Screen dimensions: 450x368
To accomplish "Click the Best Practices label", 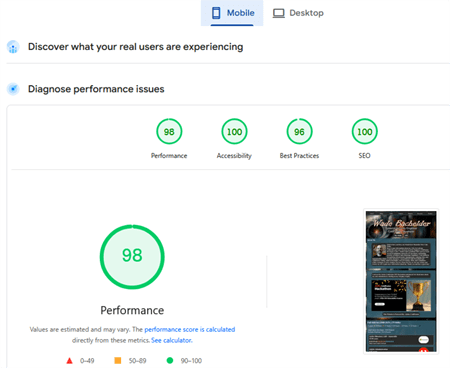I will (x=299, y=156).
